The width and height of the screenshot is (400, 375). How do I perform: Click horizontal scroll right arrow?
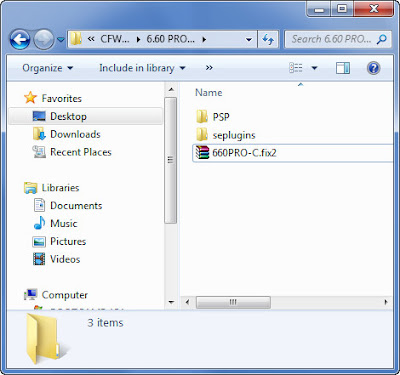(x=386, y=302)
